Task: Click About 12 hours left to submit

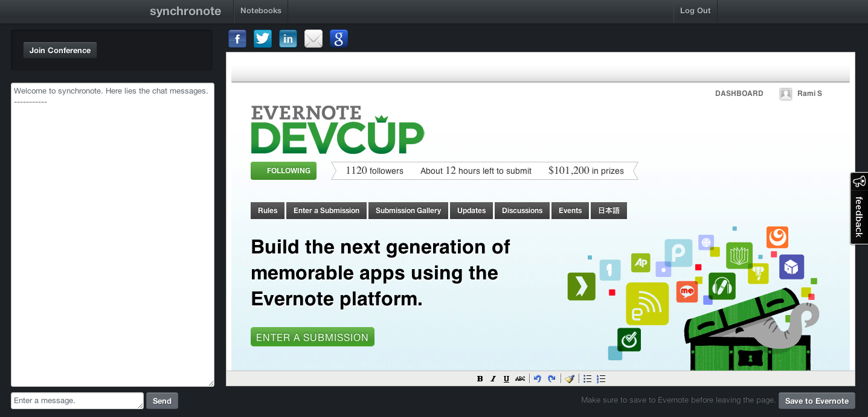Action: 476,171
